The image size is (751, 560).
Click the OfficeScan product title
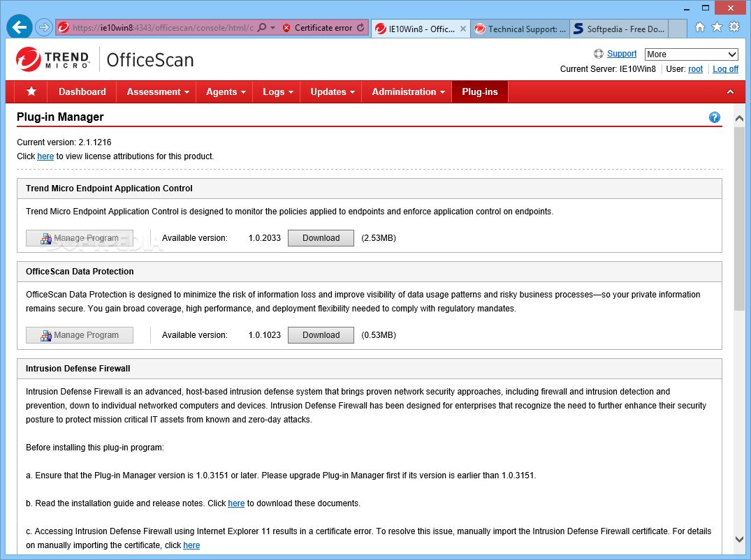coord(150,60)
